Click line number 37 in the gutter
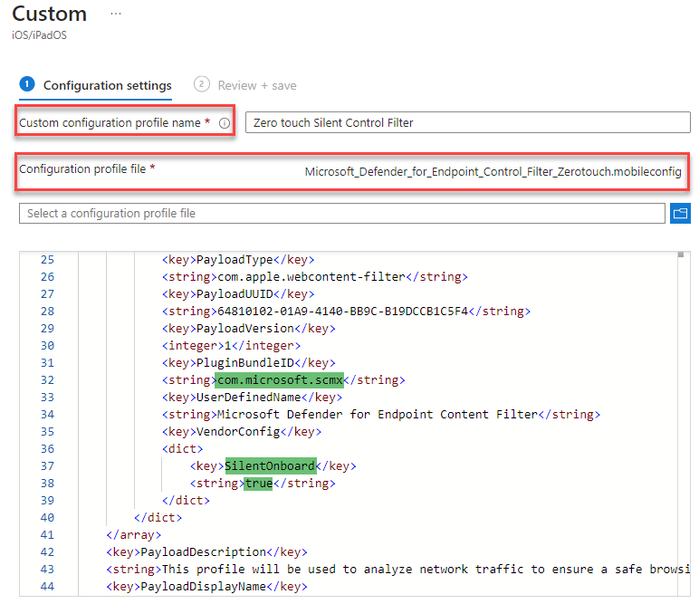Viewport: 699px width, 614px height. click(47, 466)
